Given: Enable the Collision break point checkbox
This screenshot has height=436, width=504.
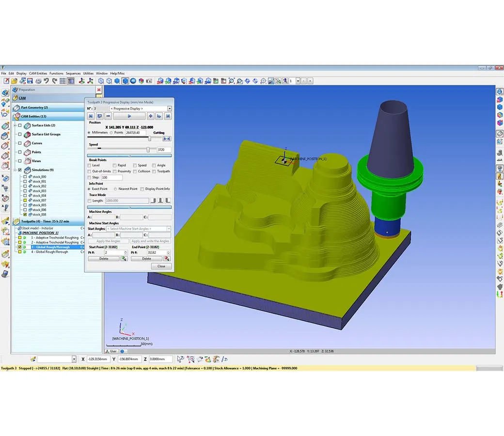Looking at the screenshot, I should coord(135,171).
